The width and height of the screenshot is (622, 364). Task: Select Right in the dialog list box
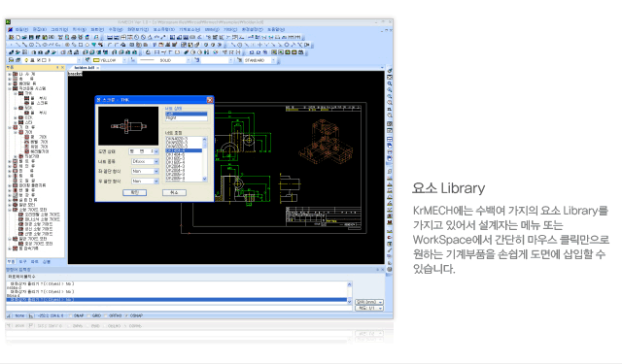(x=186, y=118)
